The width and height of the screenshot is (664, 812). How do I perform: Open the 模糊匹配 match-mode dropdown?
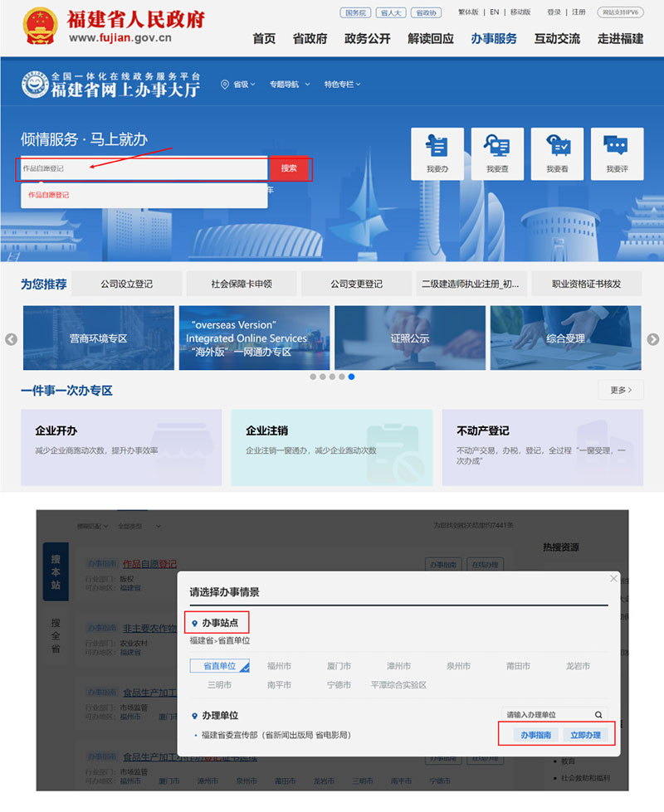(x=93, y=526)
